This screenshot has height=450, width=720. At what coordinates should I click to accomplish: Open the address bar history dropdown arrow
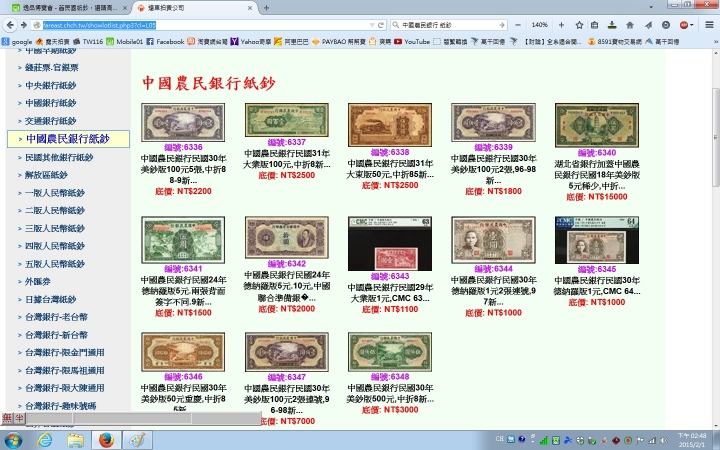[x=372, y=25]
